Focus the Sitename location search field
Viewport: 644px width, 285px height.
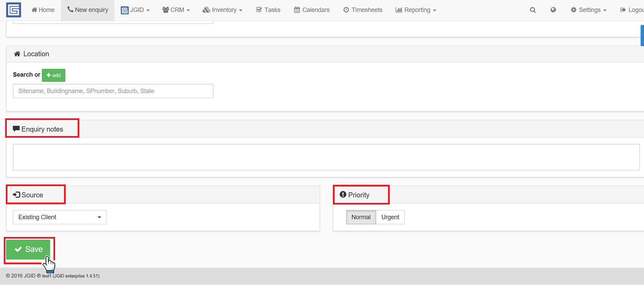click(x=113, y=91)
